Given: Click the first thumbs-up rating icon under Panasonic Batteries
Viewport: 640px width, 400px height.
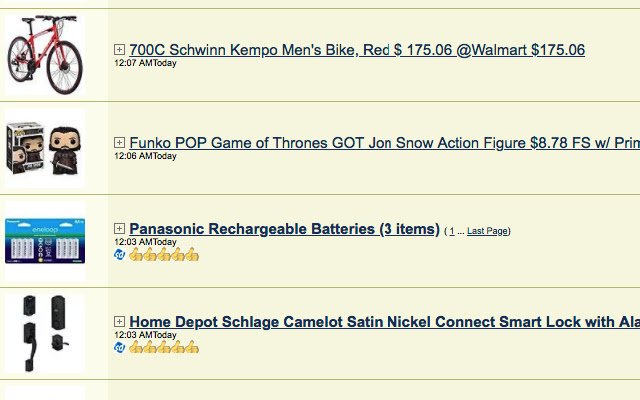Looking at the screenshot, I should point(136,255).
